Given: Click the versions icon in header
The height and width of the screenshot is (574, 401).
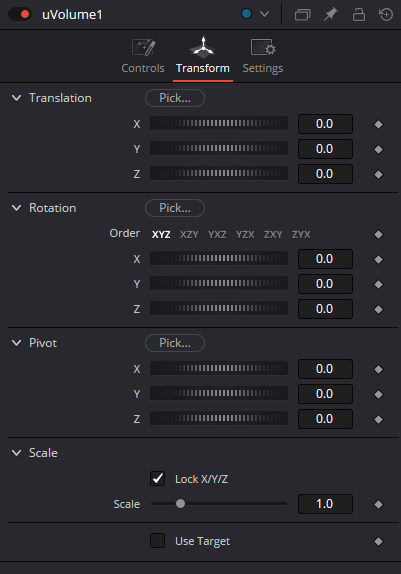Looking at the screenshot, I should pos(302,15).
